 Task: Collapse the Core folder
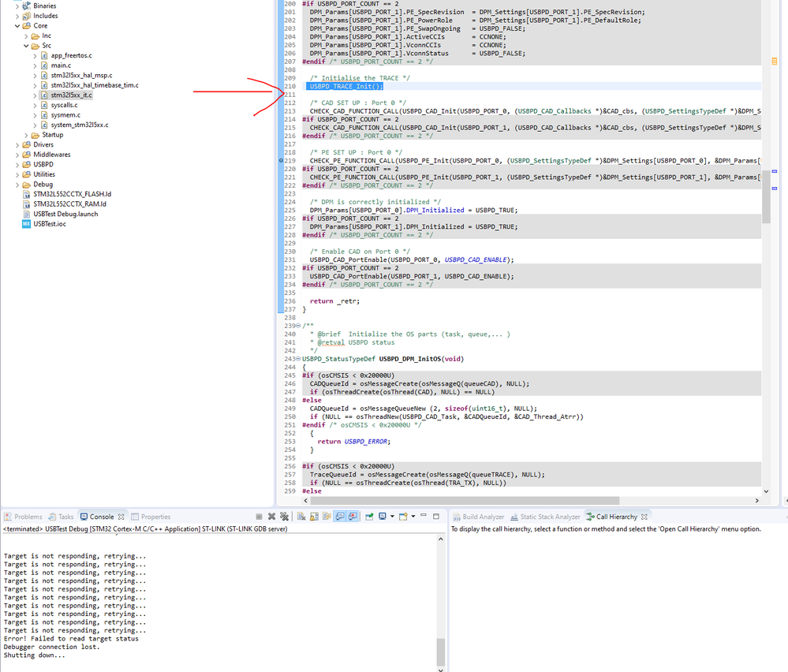point(17,25)
